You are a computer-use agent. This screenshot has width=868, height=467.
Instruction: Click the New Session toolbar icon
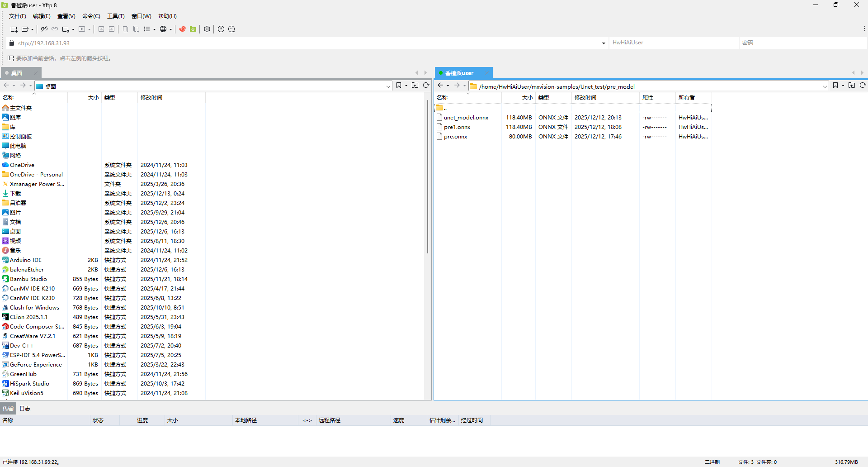click(14, 29)
